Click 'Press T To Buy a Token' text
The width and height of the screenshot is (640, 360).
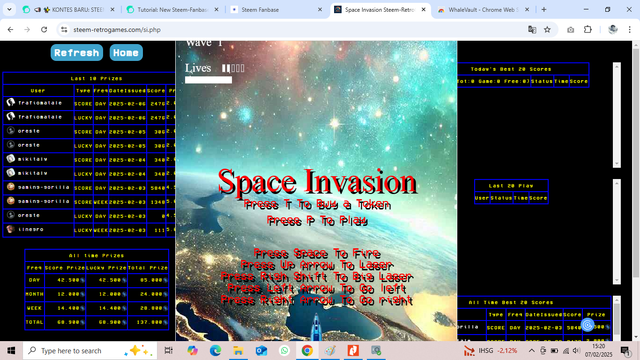[317, 204]
